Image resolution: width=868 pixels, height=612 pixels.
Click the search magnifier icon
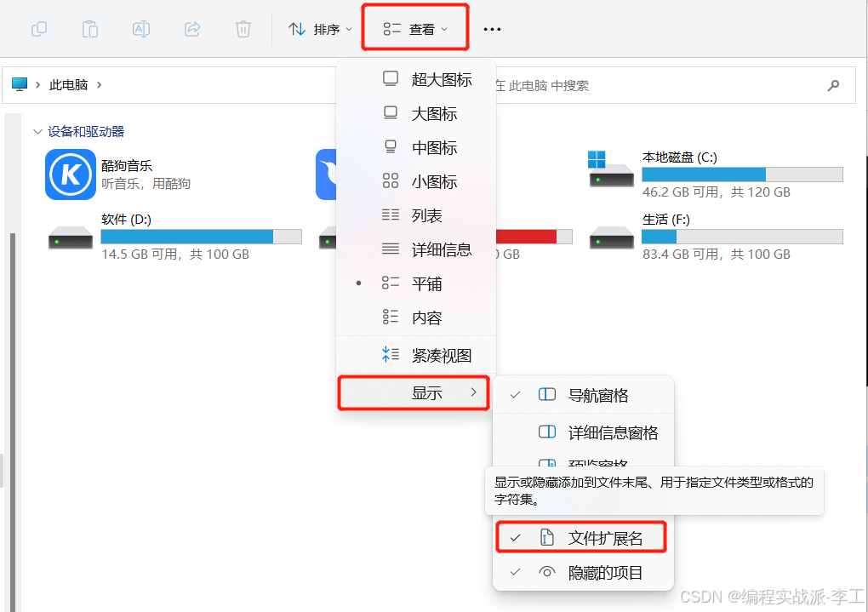(833, 85)
